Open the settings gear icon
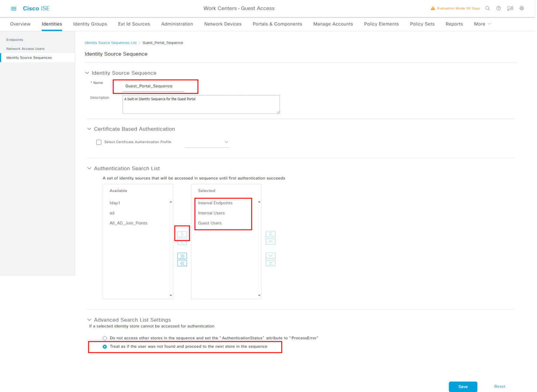The height and width of the screenshot is (392, 537). pos(522,8)
